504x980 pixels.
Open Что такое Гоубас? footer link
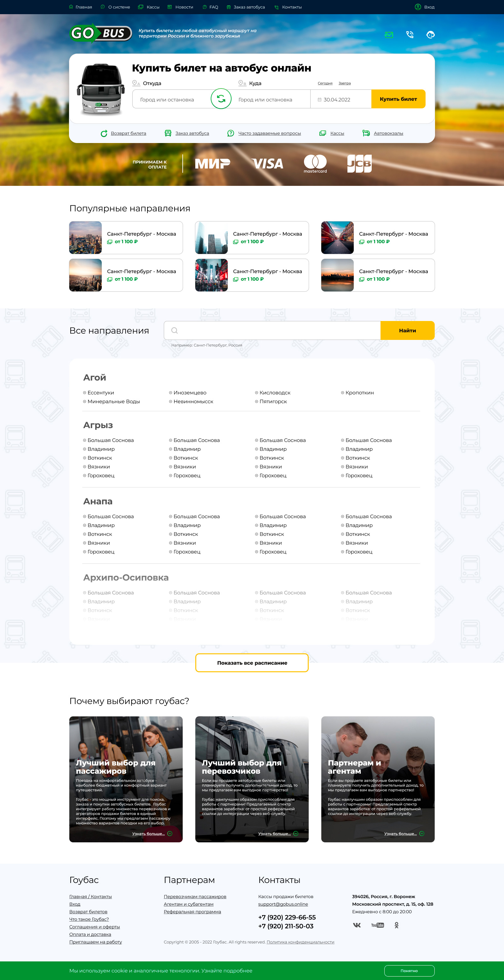(89, 919)
